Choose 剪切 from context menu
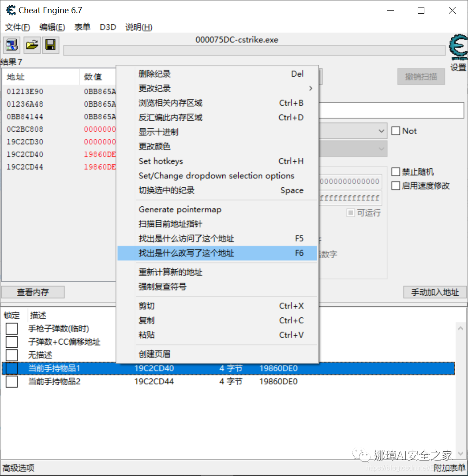 [217, 306]
